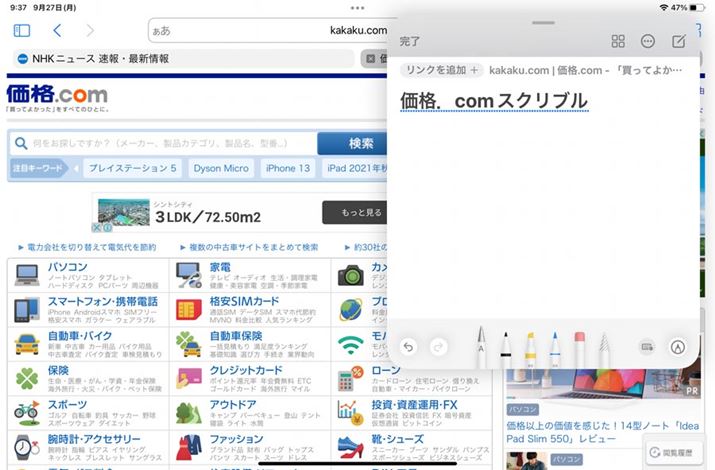Select the pink eraser tool
Image resolution: width=715 pixels, height=470 pixels.
580,350
